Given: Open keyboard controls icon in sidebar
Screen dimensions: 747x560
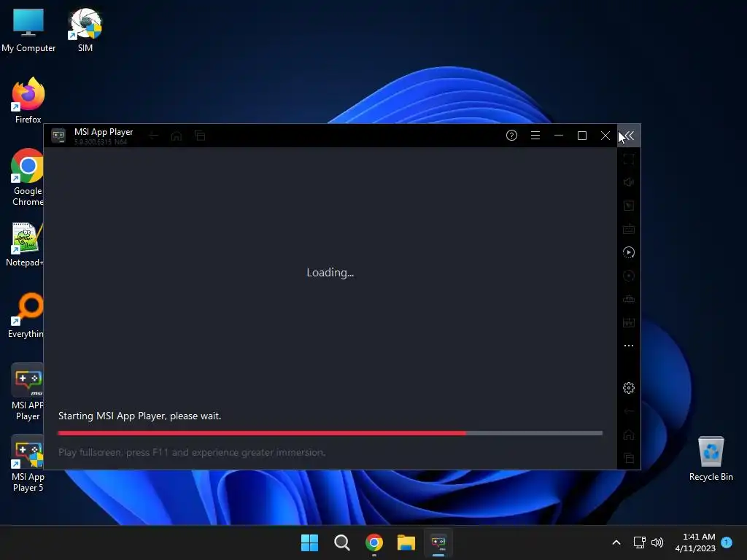Looking at the screenshot, I should (629, 229).
